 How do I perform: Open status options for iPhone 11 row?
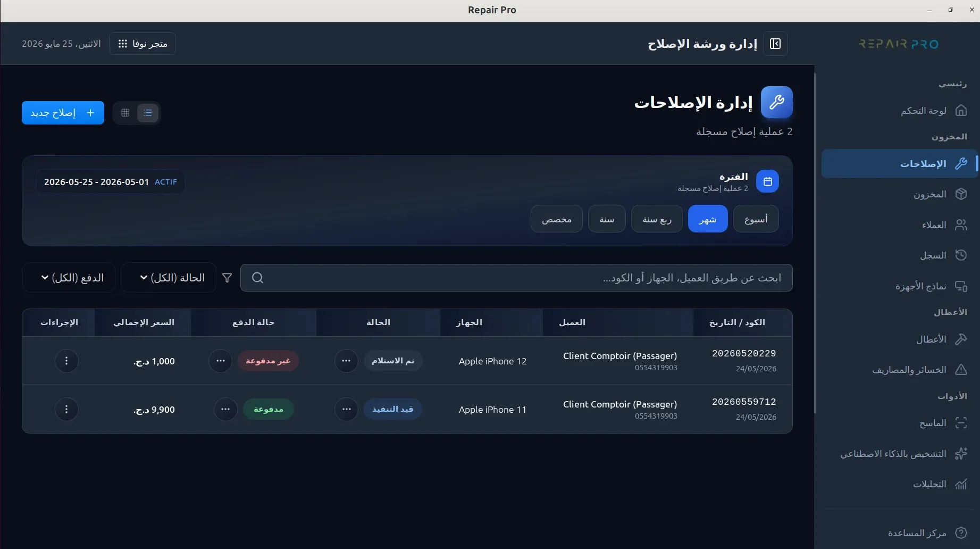(347, 409)
